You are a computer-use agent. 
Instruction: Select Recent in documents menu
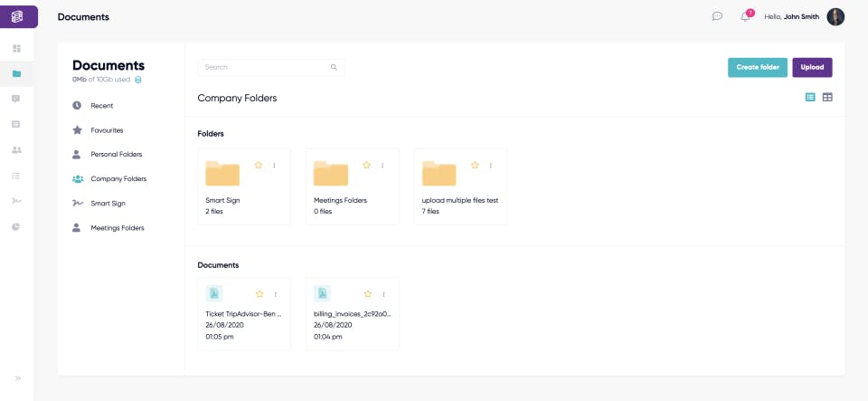(101, 106)
